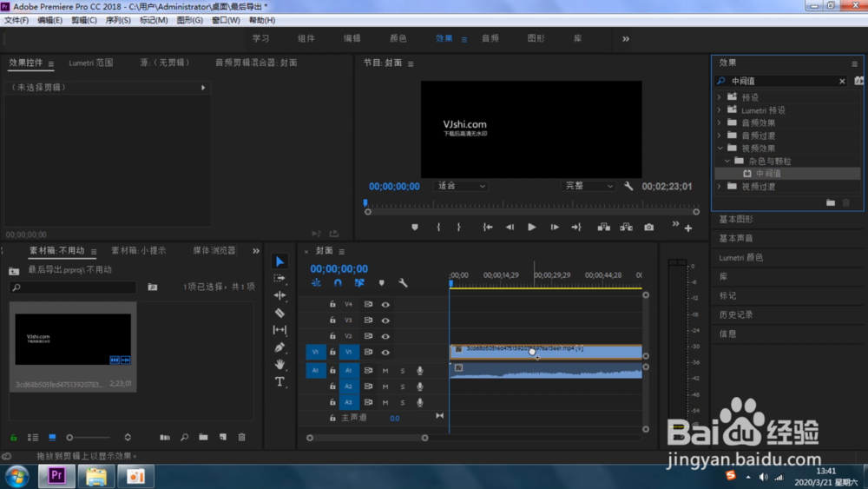
Task: Select the Razor tool
Action: pos(279,313)
